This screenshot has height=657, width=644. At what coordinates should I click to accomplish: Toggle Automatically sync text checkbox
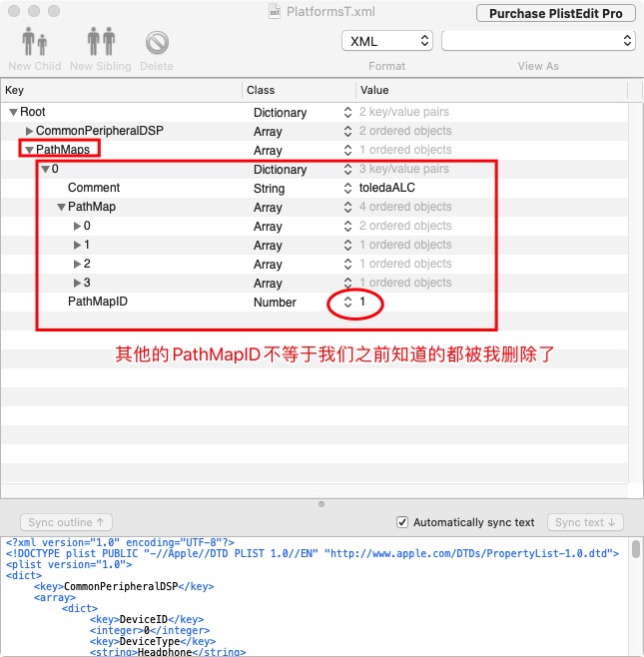click(402, 522)
